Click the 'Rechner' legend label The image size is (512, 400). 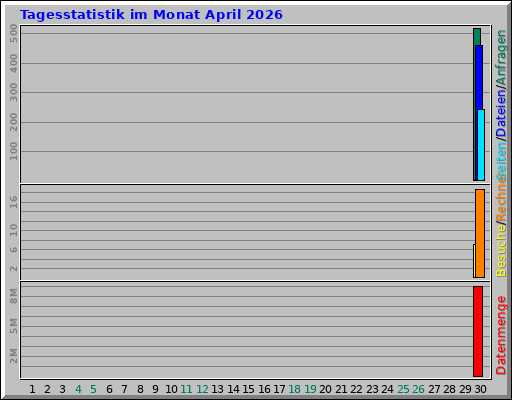coord(501,198)
